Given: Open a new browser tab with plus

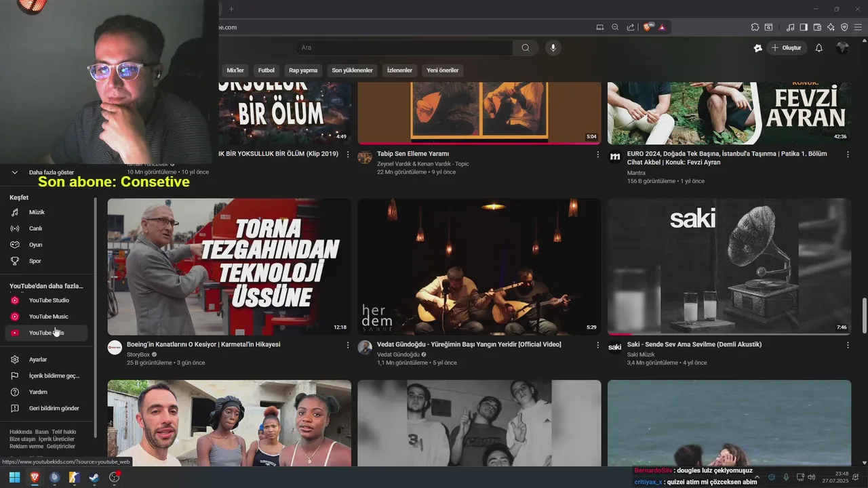Looking at the screenshot, I should [231, 9].
